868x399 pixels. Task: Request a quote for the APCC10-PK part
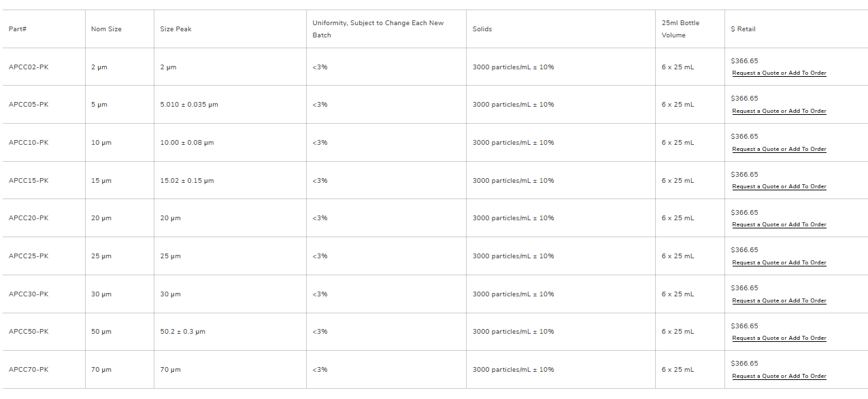[x=779, y=150]
